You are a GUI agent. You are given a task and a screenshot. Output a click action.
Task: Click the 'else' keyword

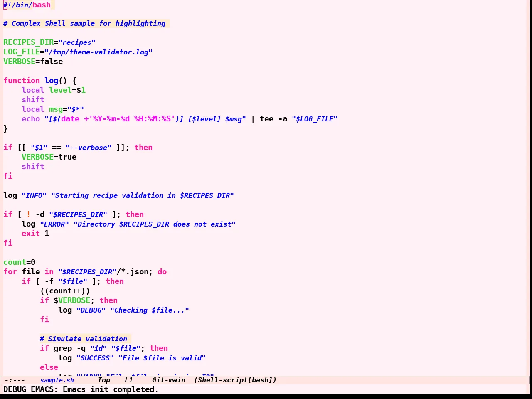[x=49, y=367]
